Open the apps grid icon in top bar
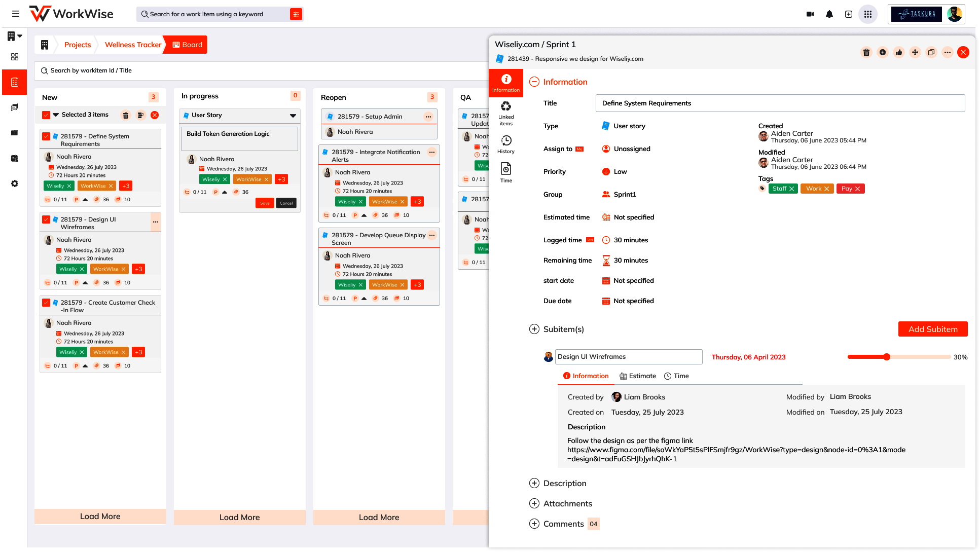Image resolution: width=980 pixels, height=552 pixels. 868,14
